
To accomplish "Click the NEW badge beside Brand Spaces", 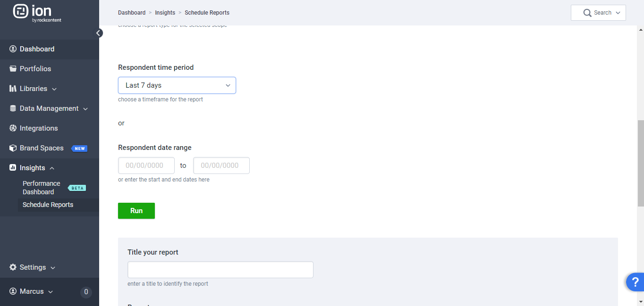I will [x=79, y=149].
